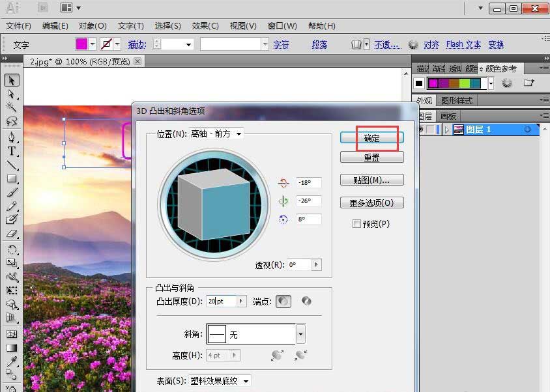Switch to the 画板 tab
Image resolution: width=550 pixels, height=392 pixels.
click(x=448, y=117)
